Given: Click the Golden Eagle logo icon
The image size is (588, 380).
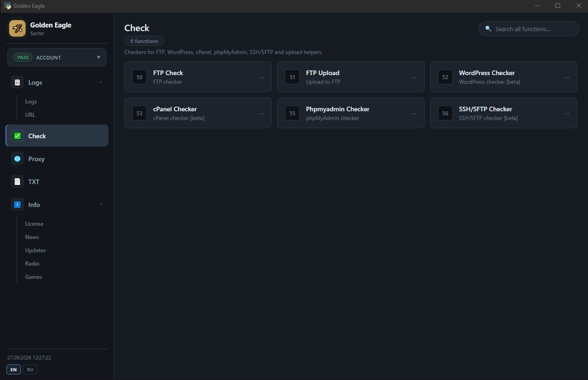Looking at the screenshot, I should [x=17, y=28].
